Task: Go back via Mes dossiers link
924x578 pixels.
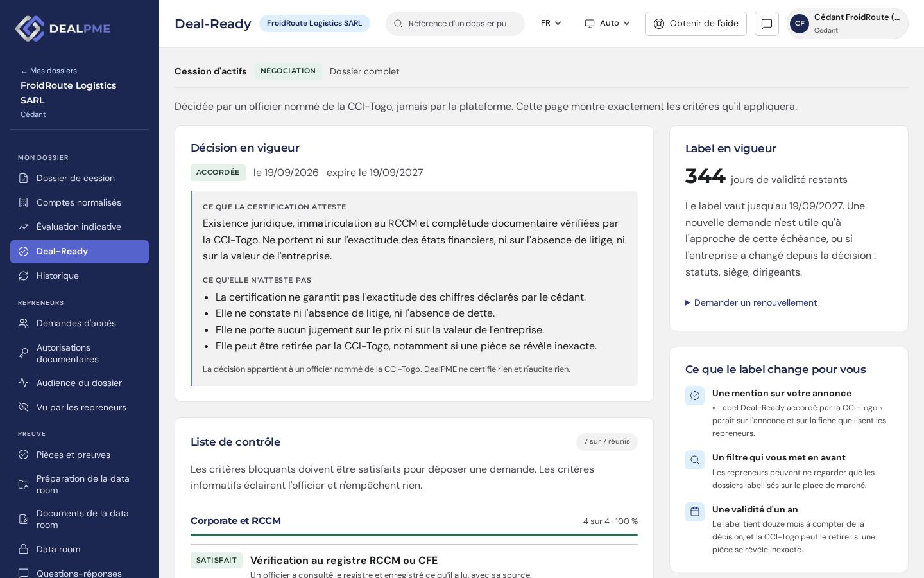Action: (49, 71)
